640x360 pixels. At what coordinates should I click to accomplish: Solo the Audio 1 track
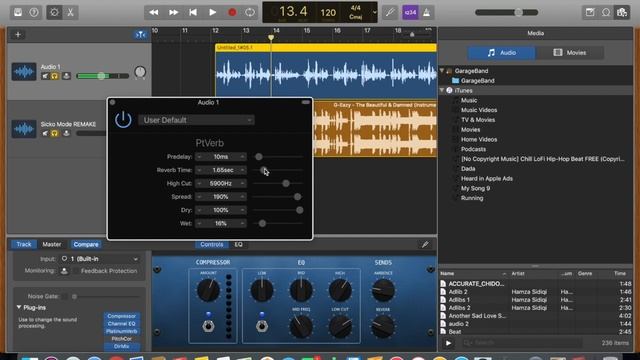(55, 76)
